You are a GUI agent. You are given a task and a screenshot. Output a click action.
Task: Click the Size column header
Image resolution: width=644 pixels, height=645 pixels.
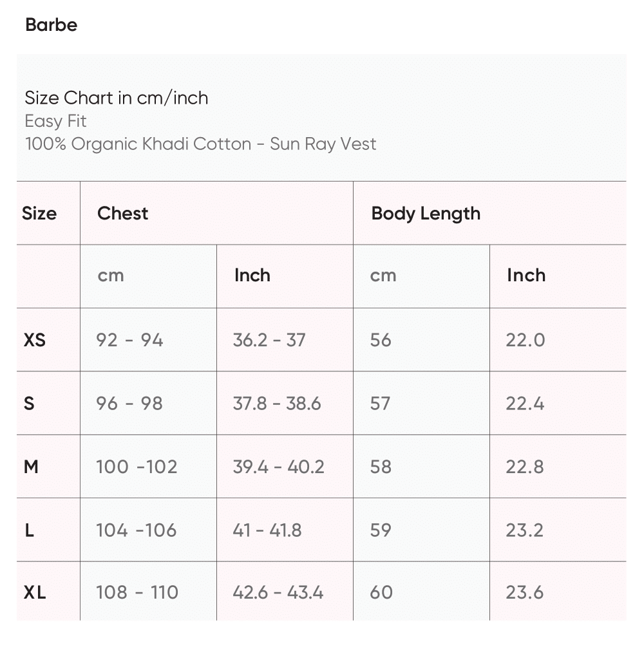tap(39, 214)
